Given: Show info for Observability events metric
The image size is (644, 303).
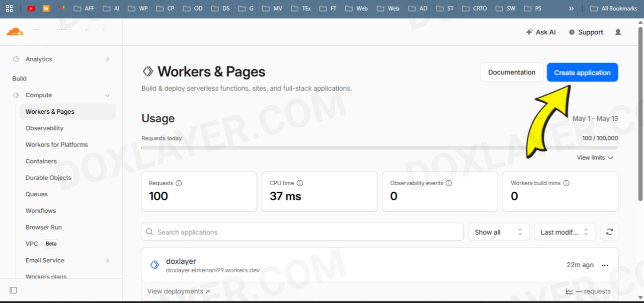Looking at the screenshot, I should pyautogui.click(x=449, y=183).
